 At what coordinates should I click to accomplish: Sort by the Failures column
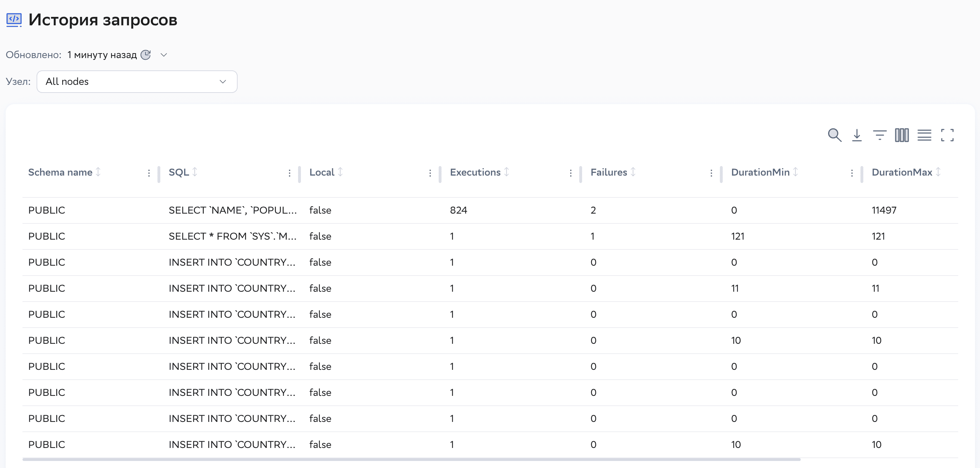[633, 172]
